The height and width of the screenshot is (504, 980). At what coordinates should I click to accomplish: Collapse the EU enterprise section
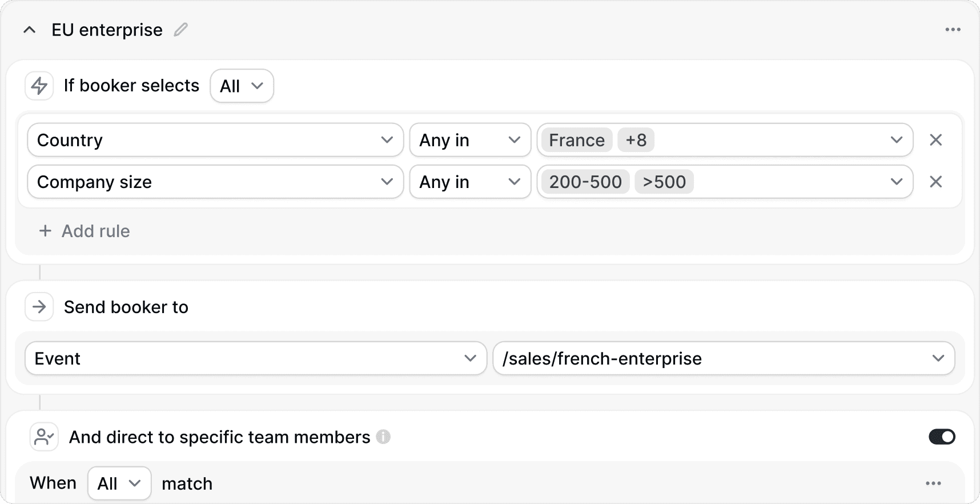tap(30, 30)
